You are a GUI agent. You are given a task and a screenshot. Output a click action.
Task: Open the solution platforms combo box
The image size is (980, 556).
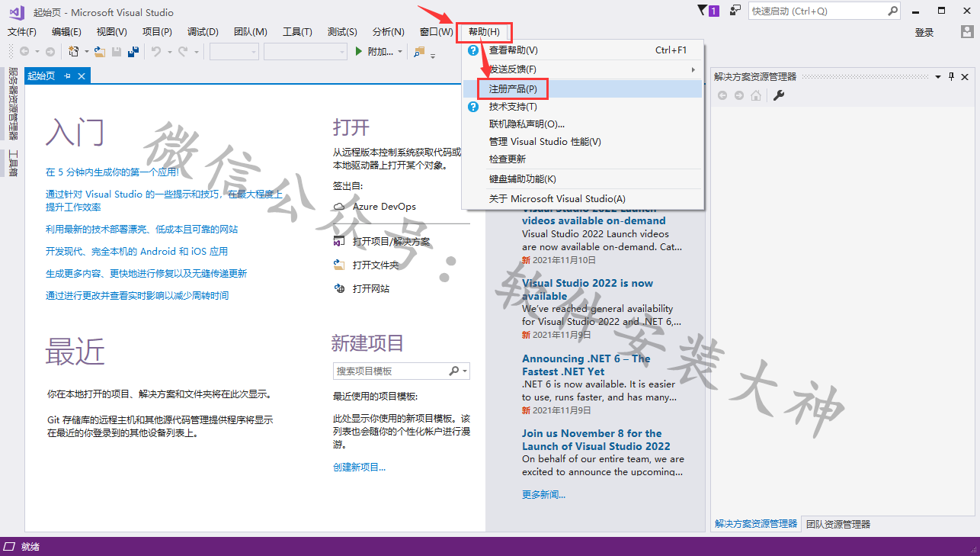306,51
